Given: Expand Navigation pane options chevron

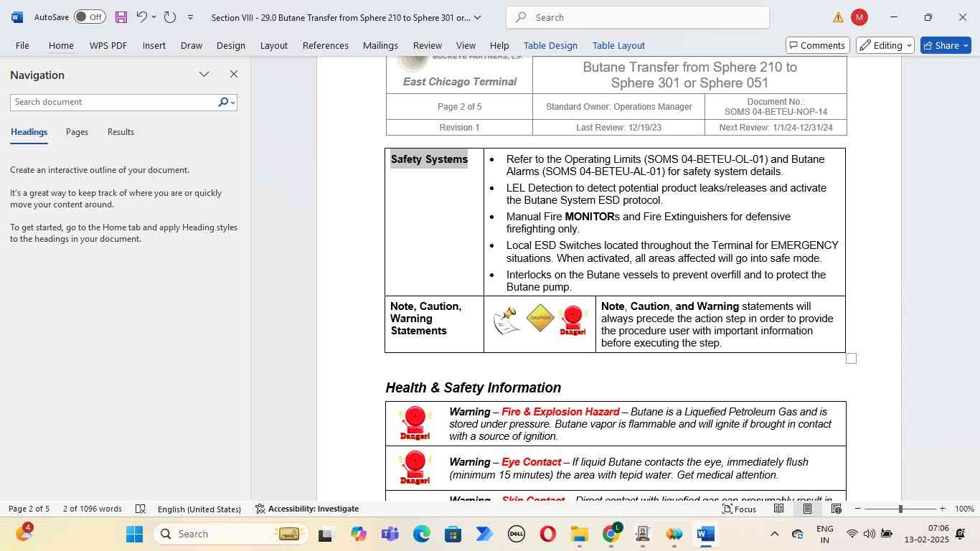Looking at the screenshot, I should tap(204, 75).
